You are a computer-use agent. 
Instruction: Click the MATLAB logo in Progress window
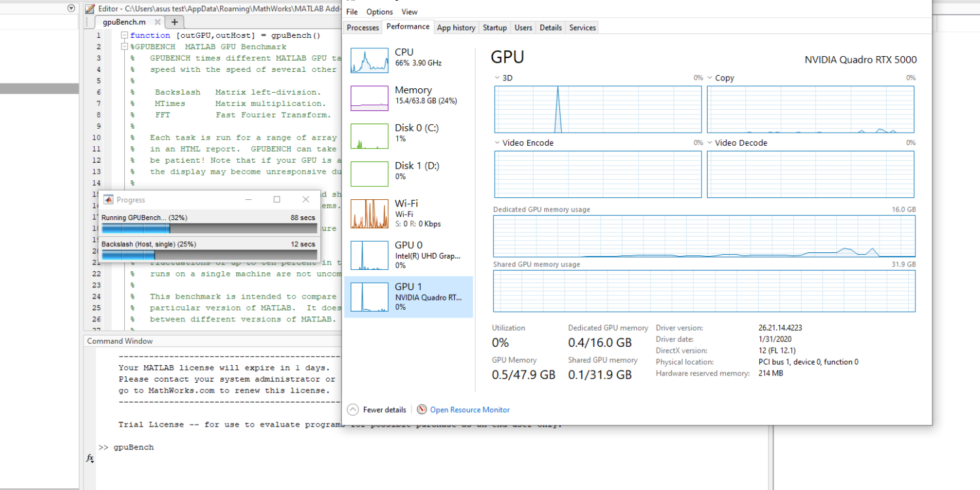click(108, 200)
